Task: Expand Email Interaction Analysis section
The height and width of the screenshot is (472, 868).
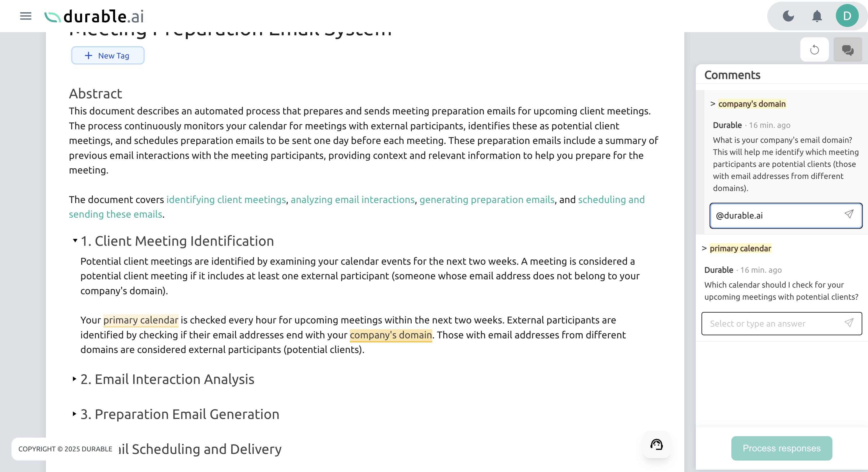Action: point(74,379)
